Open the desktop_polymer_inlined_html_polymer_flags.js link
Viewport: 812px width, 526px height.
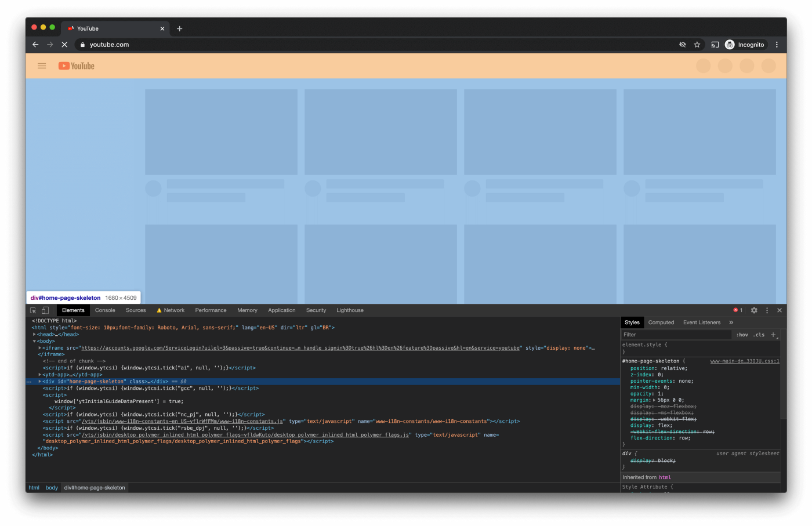tap(245, 435)
